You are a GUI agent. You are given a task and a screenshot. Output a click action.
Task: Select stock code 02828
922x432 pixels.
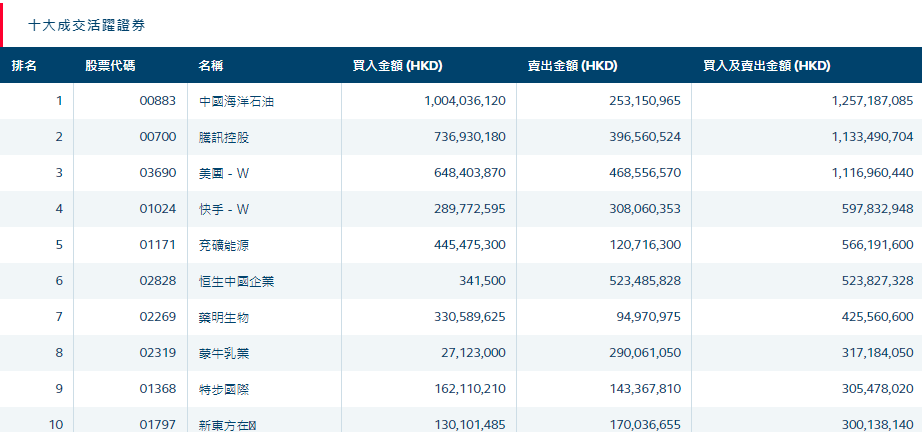tap(158, 281)
